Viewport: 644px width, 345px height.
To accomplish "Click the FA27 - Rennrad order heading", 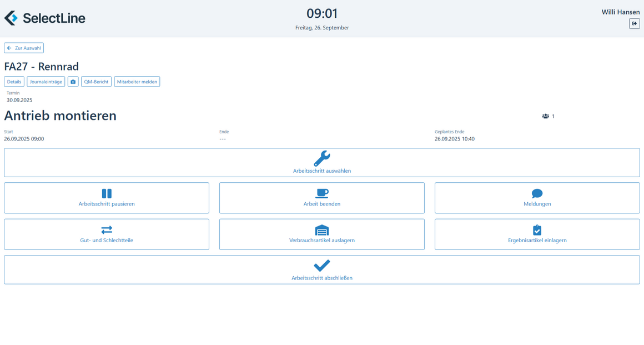I will pyautogui.click(x=42, y=67).
